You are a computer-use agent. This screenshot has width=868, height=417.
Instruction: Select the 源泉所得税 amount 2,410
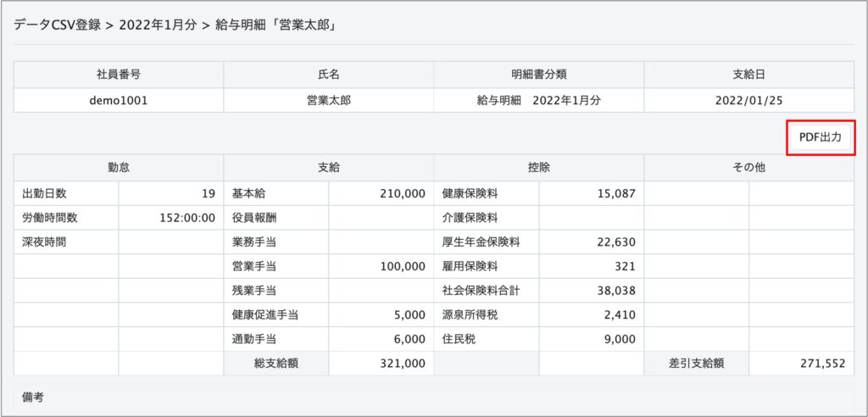click(x=620, y=315)
